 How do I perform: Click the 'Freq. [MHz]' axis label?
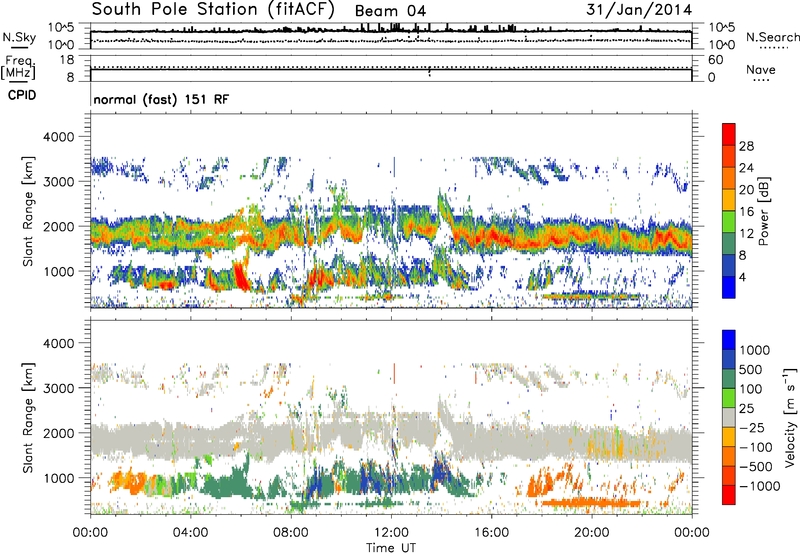click(18, 67)
